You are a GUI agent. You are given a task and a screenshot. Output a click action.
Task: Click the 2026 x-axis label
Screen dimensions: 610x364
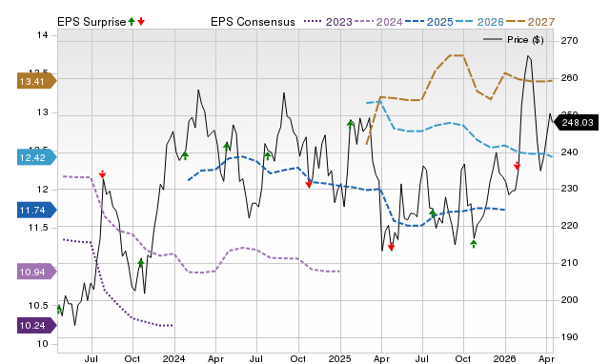pyautogui.click(x=504, y=358)
